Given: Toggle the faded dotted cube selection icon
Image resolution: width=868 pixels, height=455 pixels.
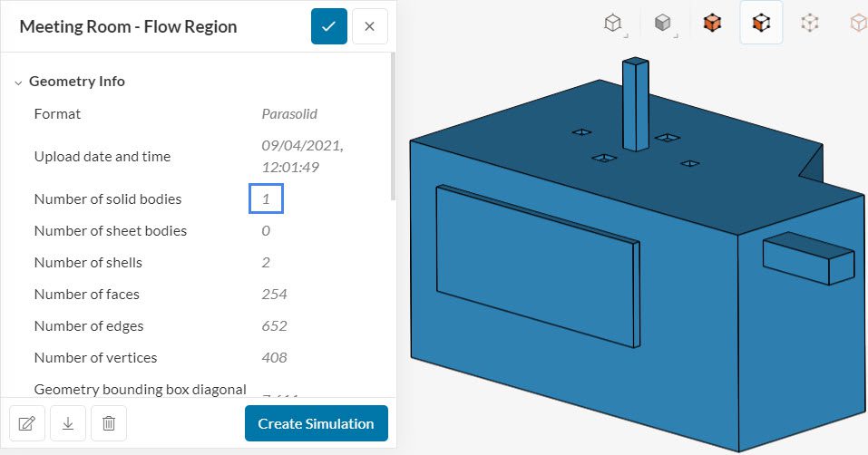Looking at the screenshot, I should 810,23.
